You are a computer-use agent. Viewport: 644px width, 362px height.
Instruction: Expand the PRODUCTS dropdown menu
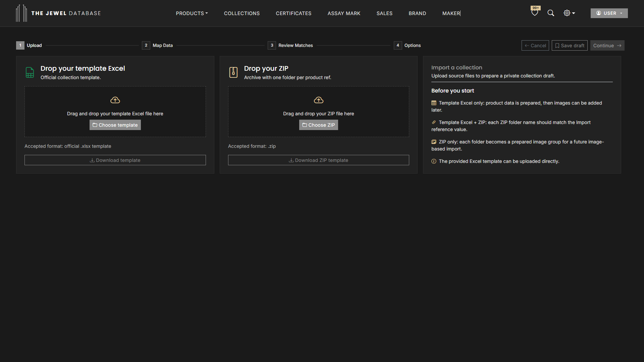tap(192, 13)
